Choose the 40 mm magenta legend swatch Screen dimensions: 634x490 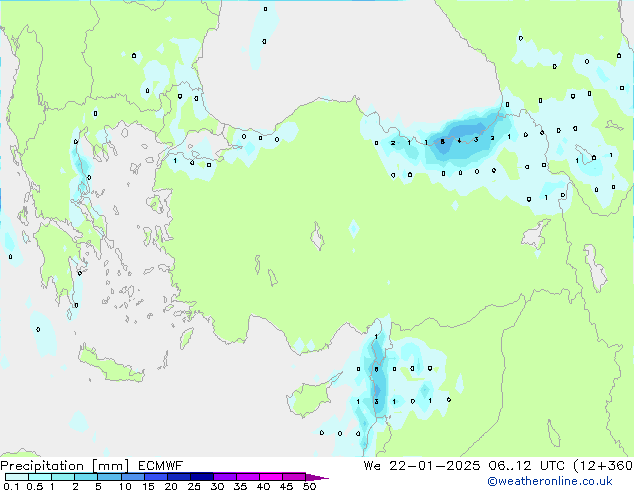(x=272, y=478)
